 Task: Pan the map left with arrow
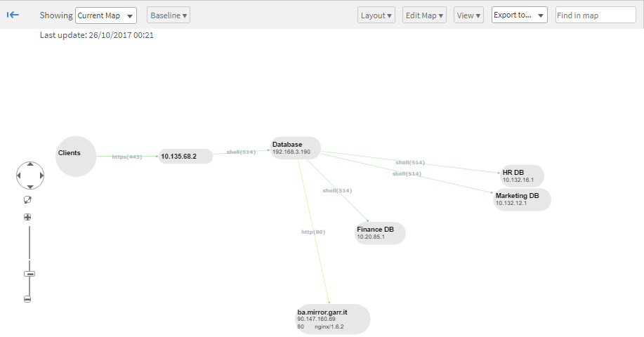[x=19, y=176]
